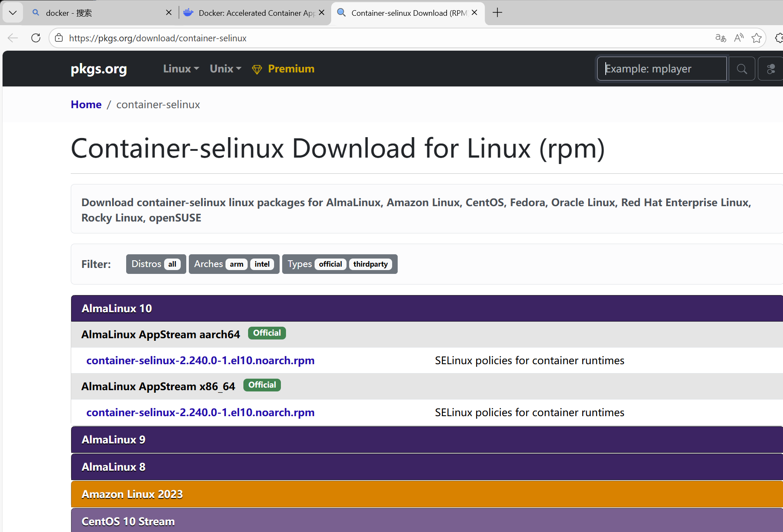
Task: Expand the Amazon Linux 2023 section
Action: tap(427, 494)
